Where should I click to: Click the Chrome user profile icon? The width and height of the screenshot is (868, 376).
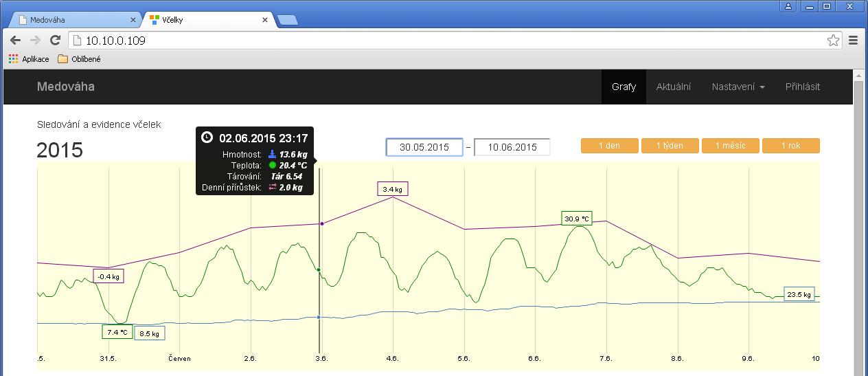click(788, 6)
